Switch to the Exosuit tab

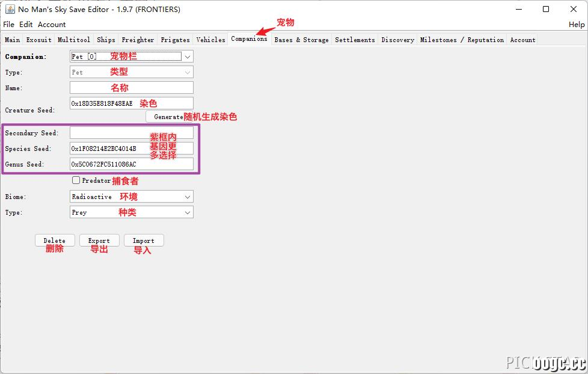point(38,40)
